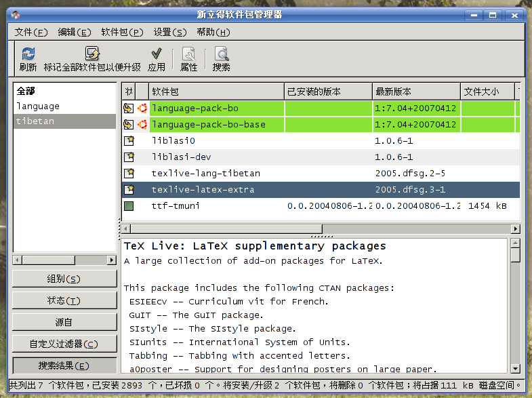Click the 应用 green check icon
The width and height of the screenshot is (532, 398).
pyautogui.click(x=157, y=54)
